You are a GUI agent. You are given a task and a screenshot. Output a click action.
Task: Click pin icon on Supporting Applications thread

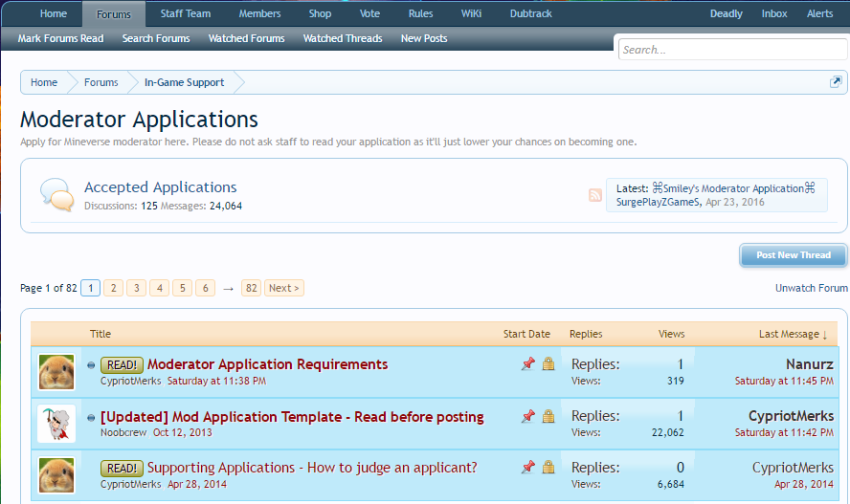tap(527, 468)
